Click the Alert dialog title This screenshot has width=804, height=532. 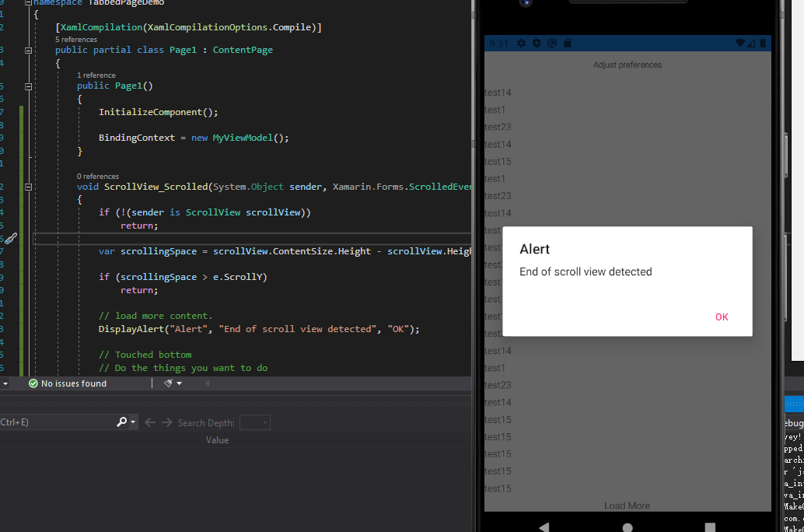(534, 250)
